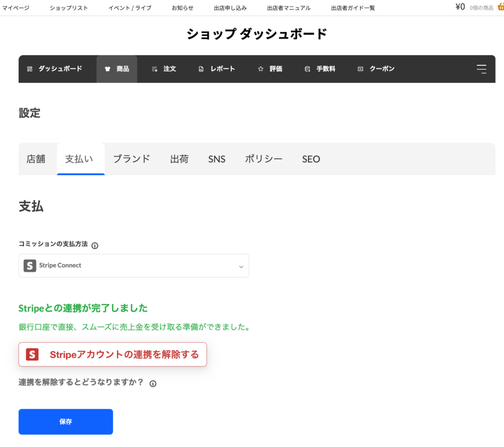Screen dimensions: 504x447
Task: Click the shopping basket icon
Action: pyautogui.click(x=500, y=7)
